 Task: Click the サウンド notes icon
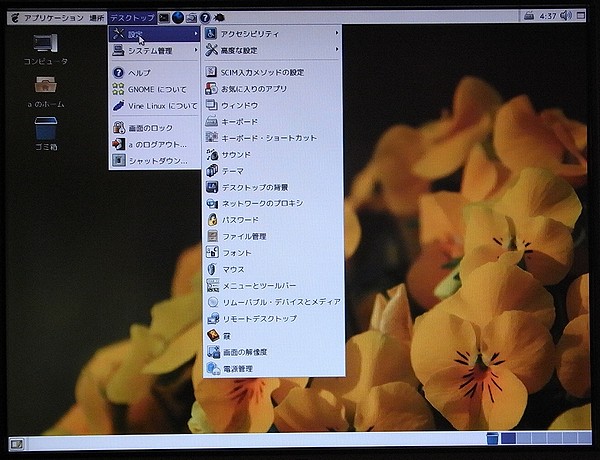(x=212, y=155)
